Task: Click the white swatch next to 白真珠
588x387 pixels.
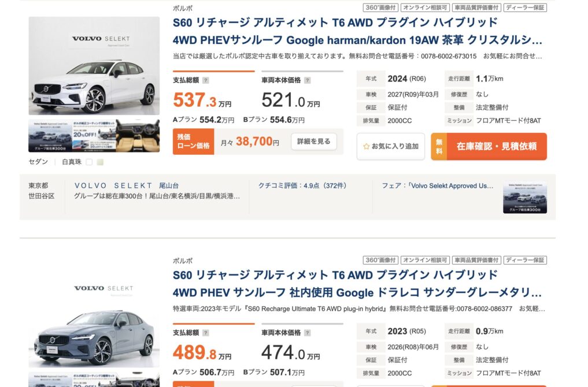Action: click(89, 162)
